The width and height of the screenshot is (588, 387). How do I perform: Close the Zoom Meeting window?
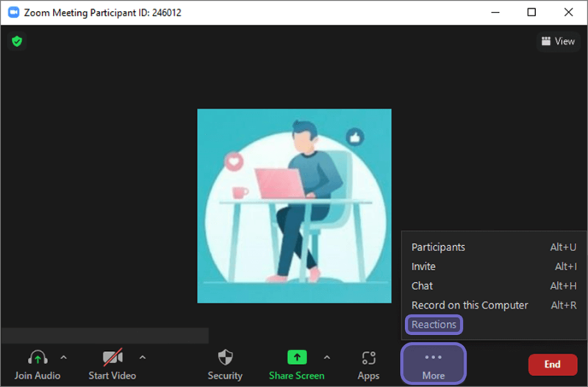point(568,12)
